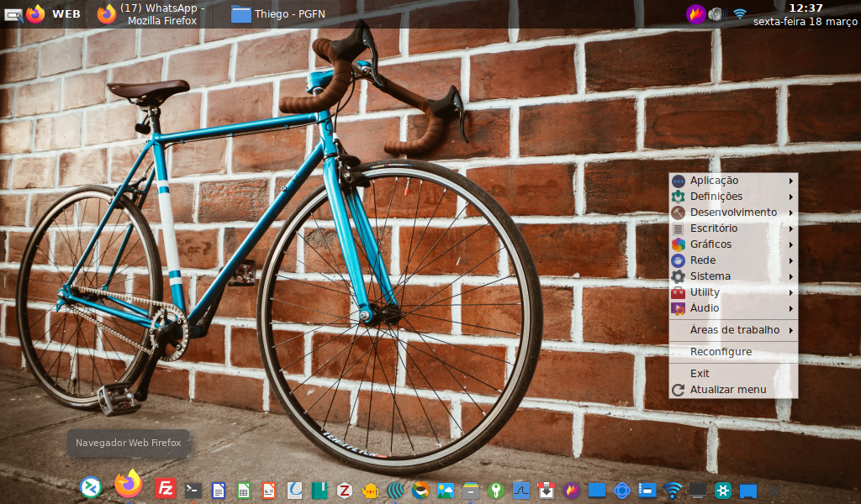Click the Wi-Fi icon in the top panel
861x504 pixels.
click(x=739, y=13)
